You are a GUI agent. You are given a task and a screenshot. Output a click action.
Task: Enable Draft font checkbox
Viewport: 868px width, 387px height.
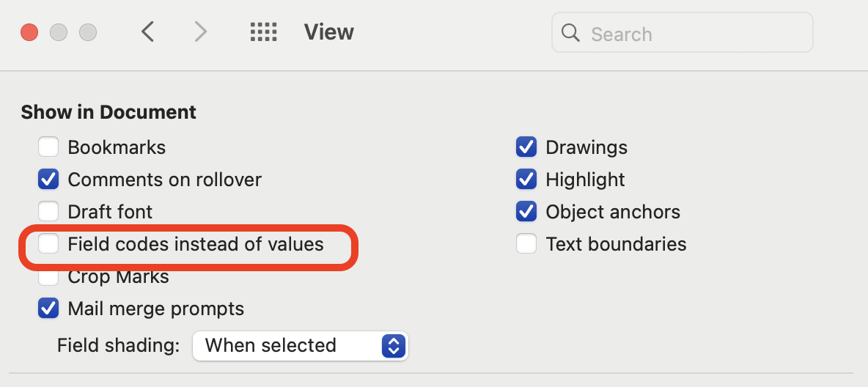click(48, 212)
